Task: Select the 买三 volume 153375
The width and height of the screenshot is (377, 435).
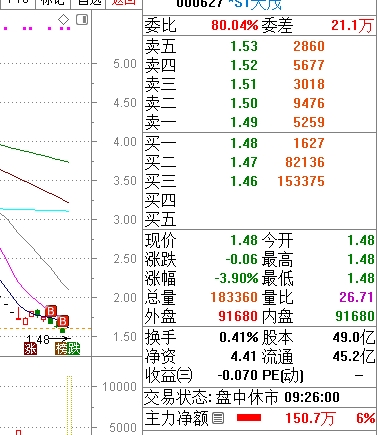Action: click(301, 181)
